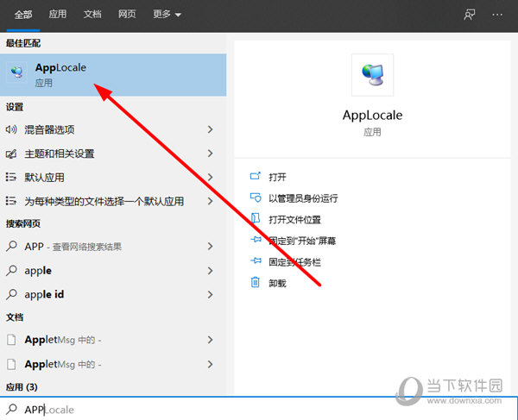
Task: Expand the 主题和相关设置 chevron
Action: [210, 154]
